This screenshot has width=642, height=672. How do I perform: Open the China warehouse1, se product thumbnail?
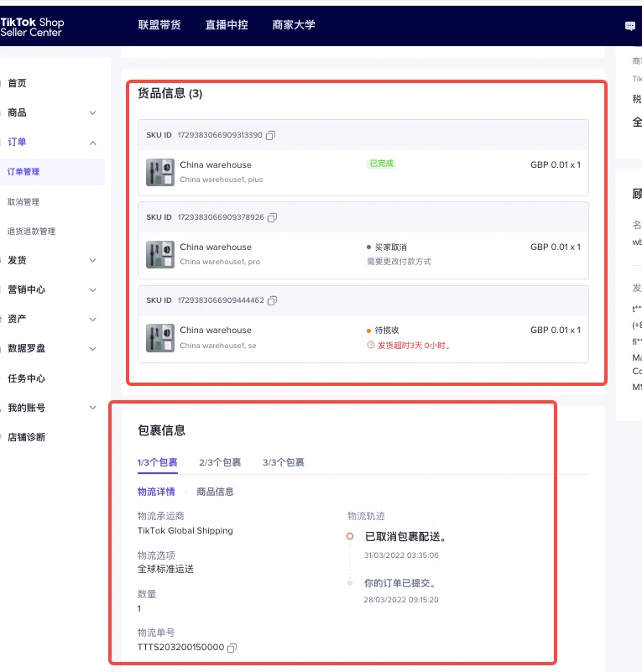click(x=160, y=337)
